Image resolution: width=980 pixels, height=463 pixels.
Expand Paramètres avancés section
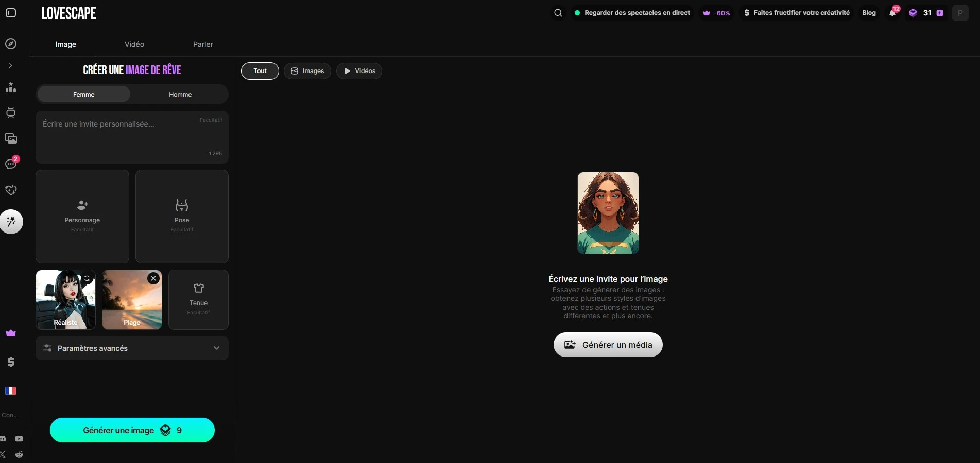tap(132, 348)
